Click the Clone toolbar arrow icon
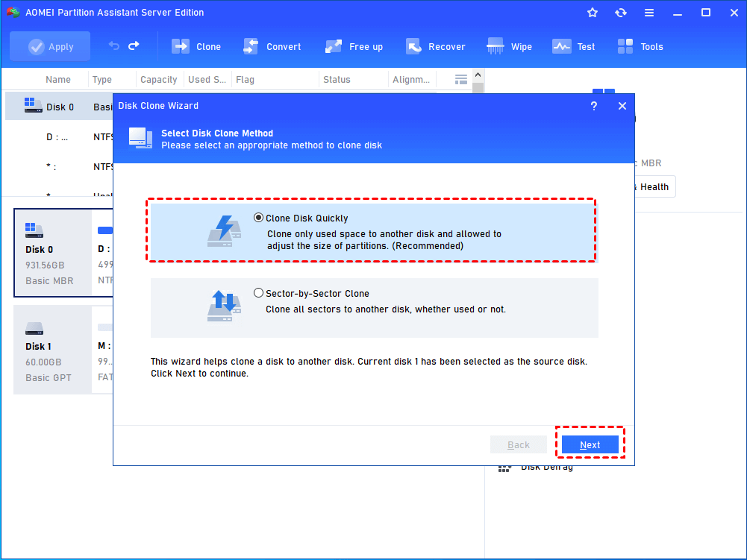 [x=181, y=47]
